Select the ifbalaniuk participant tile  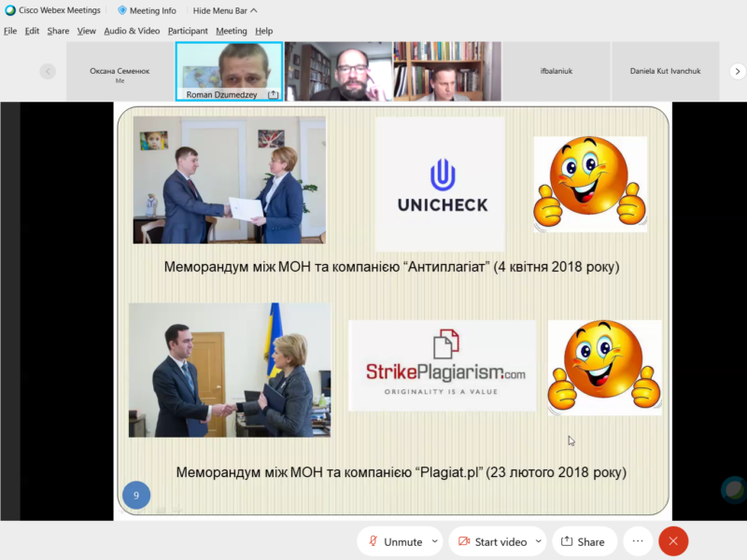(556, 71)
